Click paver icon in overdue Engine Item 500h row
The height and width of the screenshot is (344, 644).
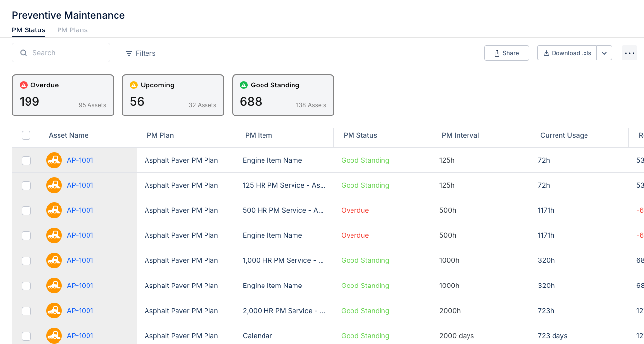tap(54, 235)
